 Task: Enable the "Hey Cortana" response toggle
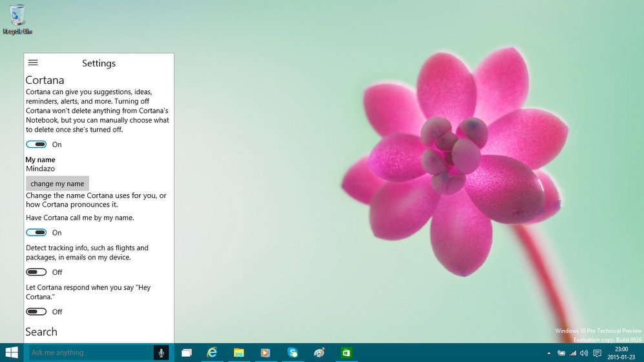(x=36, y=312)
